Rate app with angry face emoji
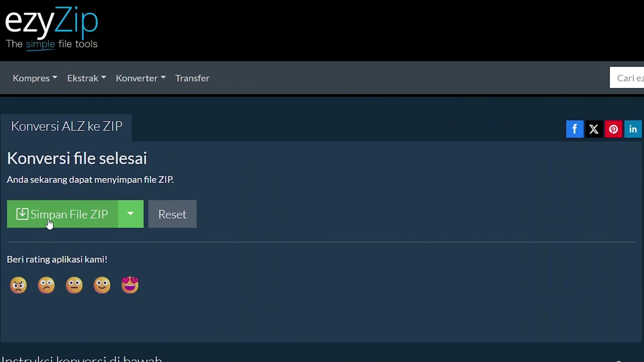 pyautogui.click(x=18, y=285)
